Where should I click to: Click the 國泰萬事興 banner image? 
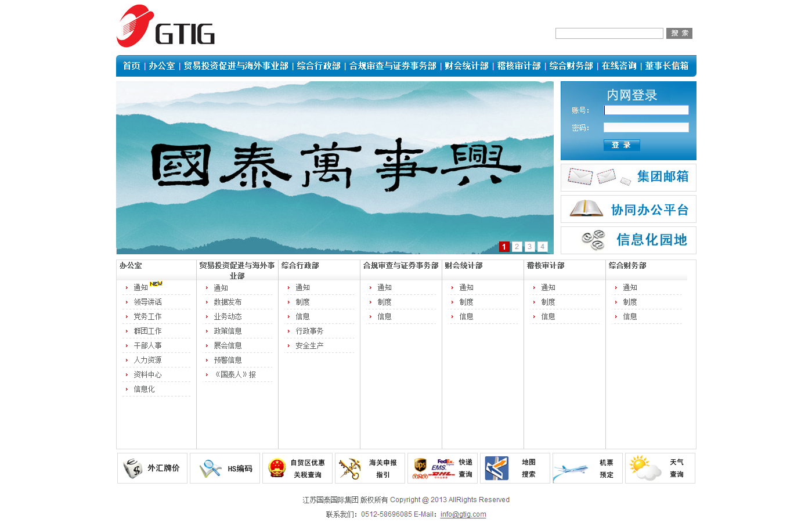click(x=335, y=168)
